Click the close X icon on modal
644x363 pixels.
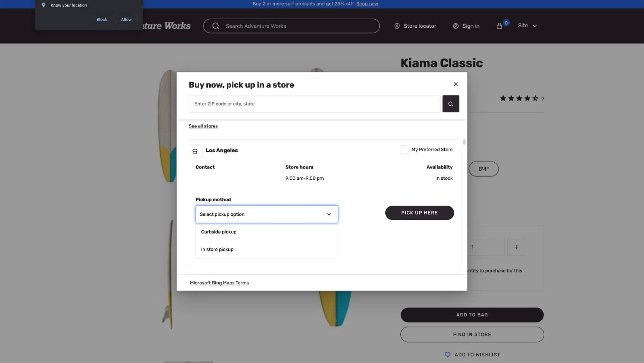click(456, 84)
